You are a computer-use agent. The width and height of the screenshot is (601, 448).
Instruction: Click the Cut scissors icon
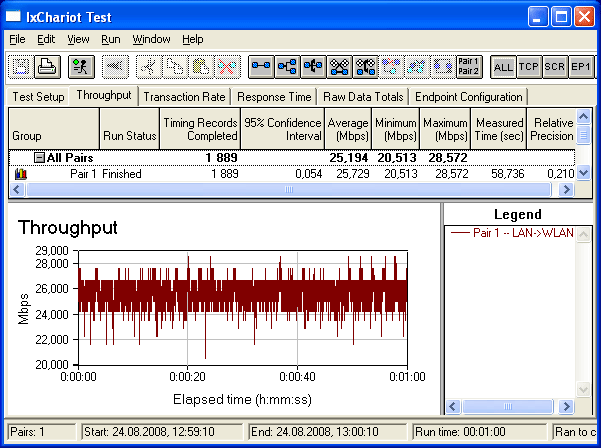click(149, 67)
